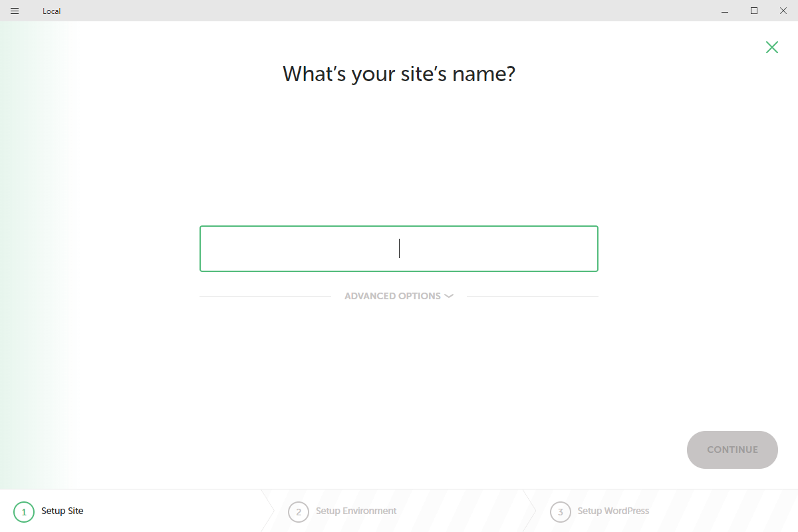Screen dimensions: 798x532
Task: Focus the site name text field
Action: [399, 249]
